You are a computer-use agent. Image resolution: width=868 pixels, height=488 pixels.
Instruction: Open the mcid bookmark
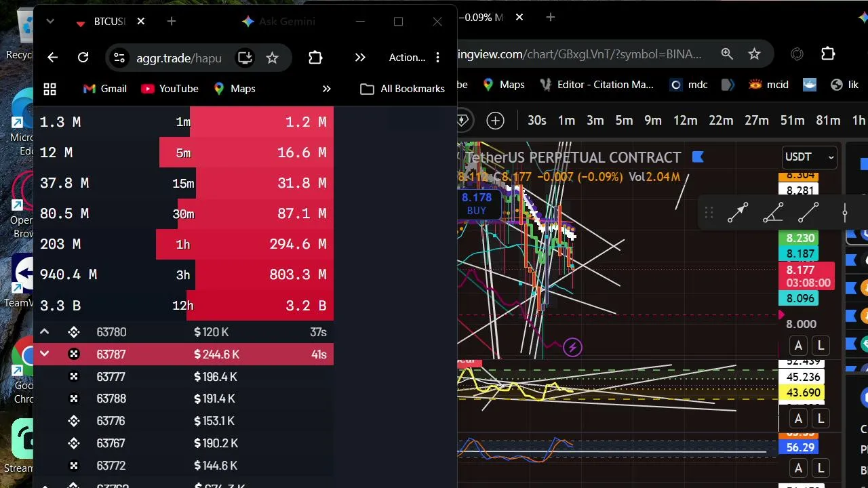pos(769,85)
